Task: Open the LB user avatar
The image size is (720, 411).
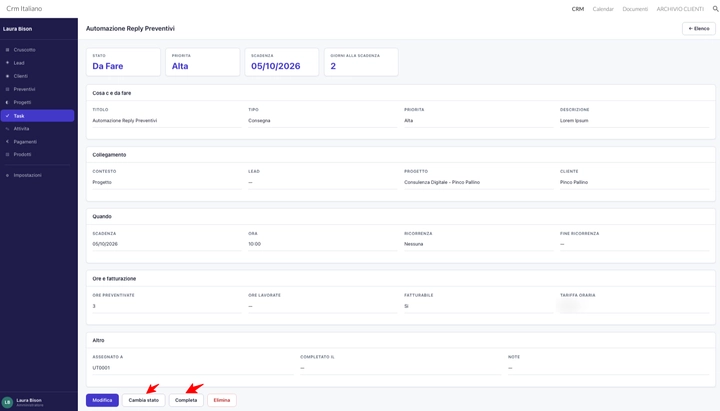Action: (x=7, y=402)
